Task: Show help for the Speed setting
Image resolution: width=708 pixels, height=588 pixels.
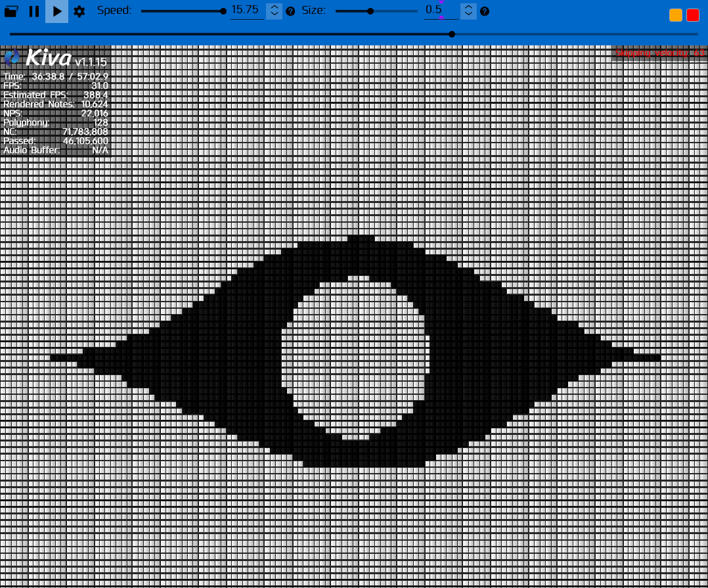Action: coord(290,11)
